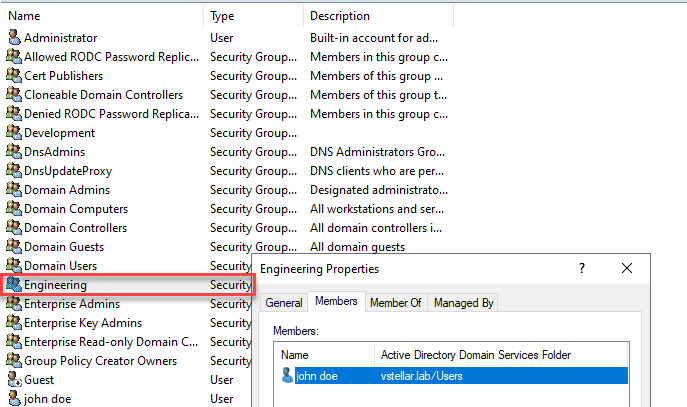The width and height of the screenshot is (687, 407).
Task: Click the help question mark button
Action: 582,269
